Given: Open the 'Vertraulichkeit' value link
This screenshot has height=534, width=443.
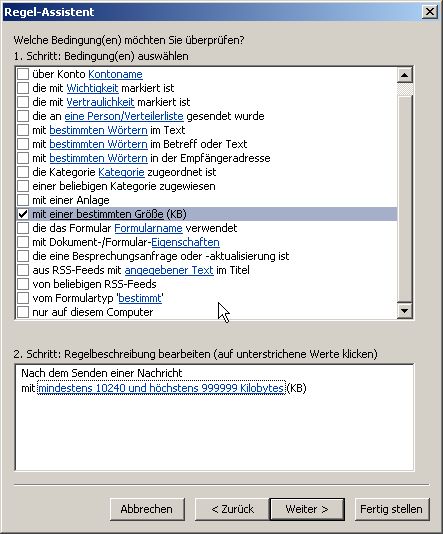Looking at the screenshot, I should [100, 102].
